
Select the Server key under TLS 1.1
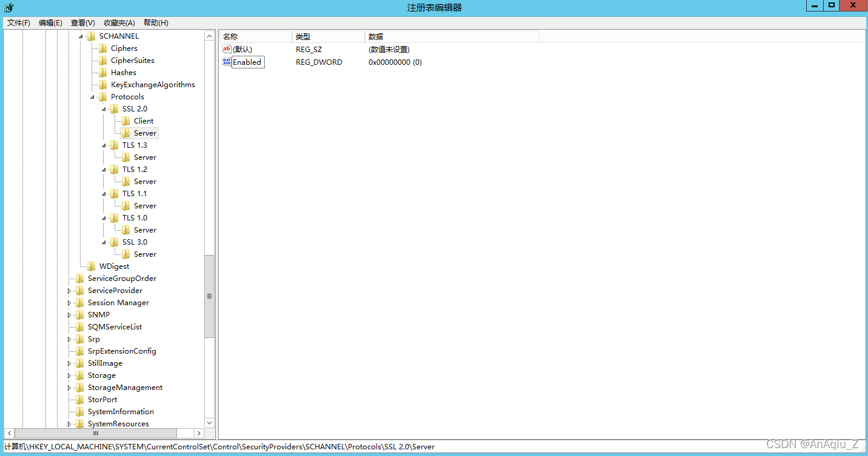(145, 206)
